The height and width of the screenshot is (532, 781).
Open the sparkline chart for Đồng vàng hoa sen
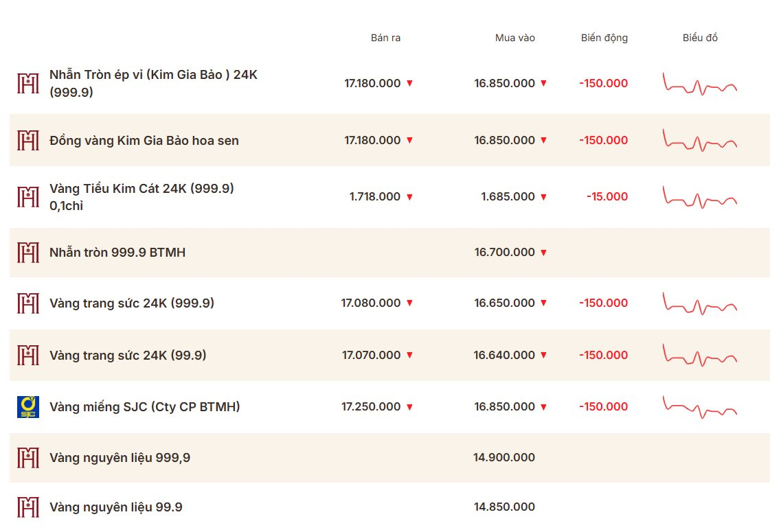pos(699,141)
